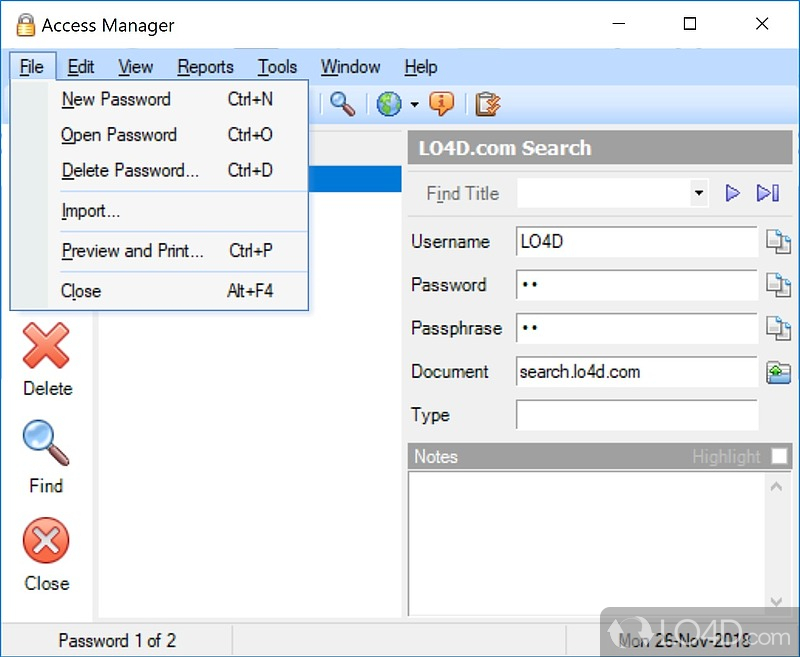Image resolution: width=800 pixels, height=657 pixels.
Task: Click the Document field with search.lo4d.com
Action: (637, 372)
